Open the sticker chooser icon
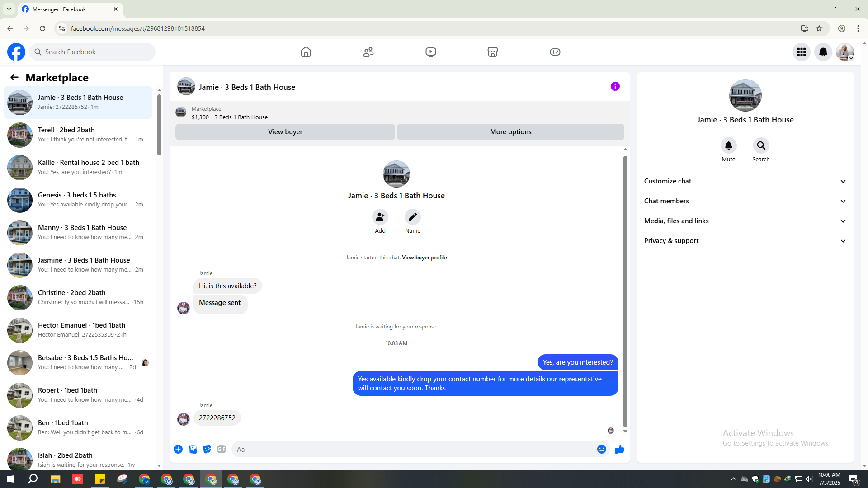 (207, 449)
